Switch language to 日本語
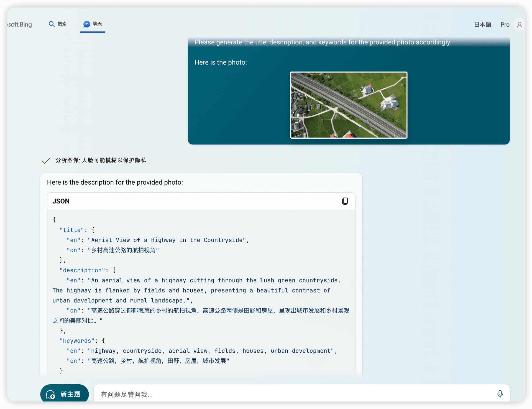Screen dimensions: 532x409 tap(483, 25)
